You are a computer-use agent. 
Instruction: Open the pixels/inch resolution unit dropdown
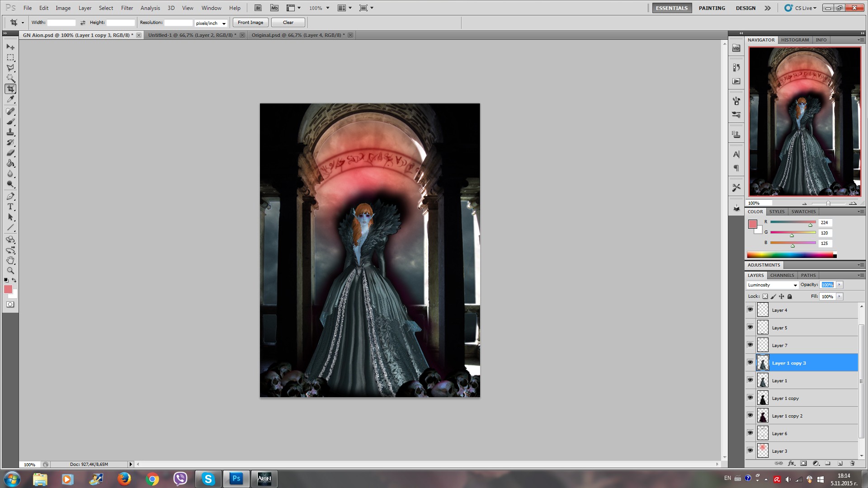click(x=211, y=23)
